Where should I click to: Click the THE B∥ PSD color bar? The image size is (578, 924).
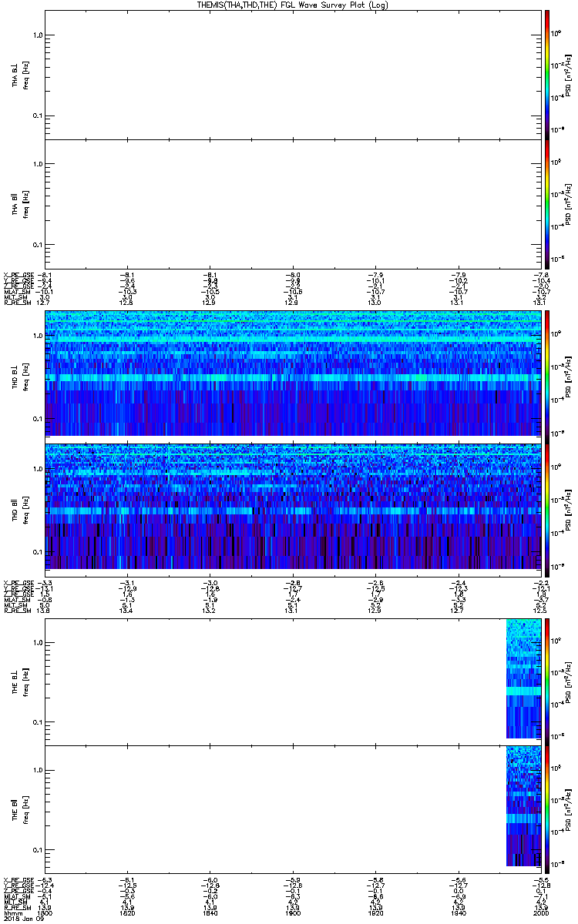(546, 808)
